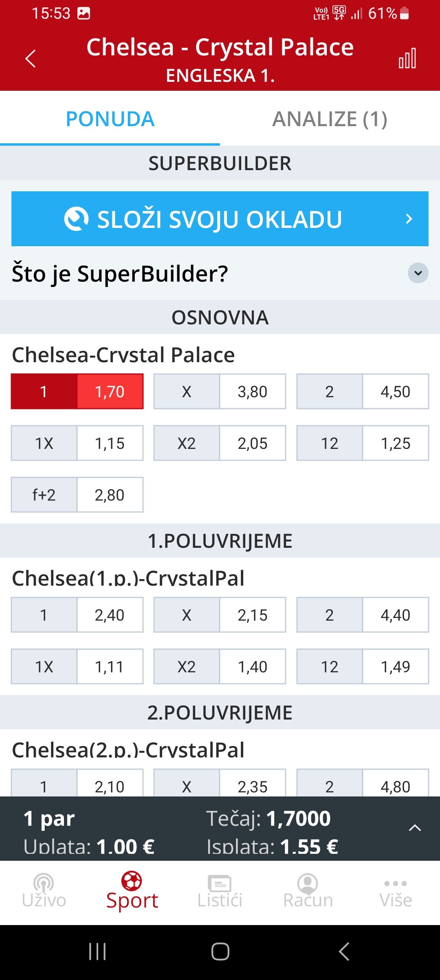
Task: Select draw X odds 3,80
Action: click(x=220, y=392)
